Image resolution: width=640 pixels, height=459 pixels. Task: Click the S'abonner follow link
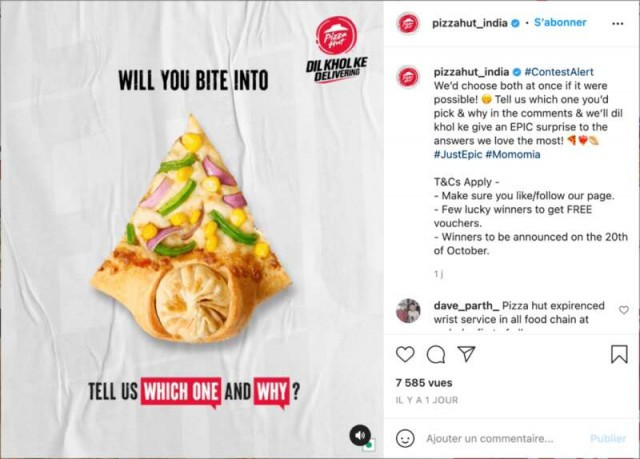[560, 22]
